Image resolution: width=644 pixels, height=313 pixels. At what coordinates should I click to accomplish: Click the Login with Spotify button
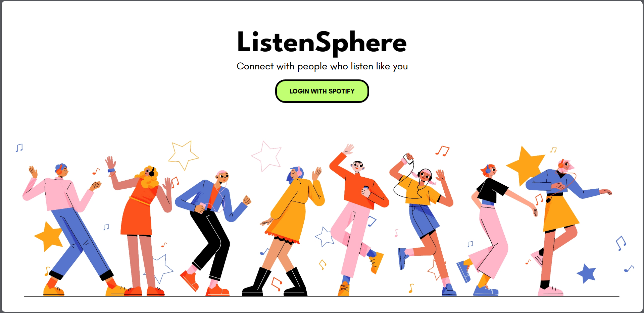click(x=322, y=91)
